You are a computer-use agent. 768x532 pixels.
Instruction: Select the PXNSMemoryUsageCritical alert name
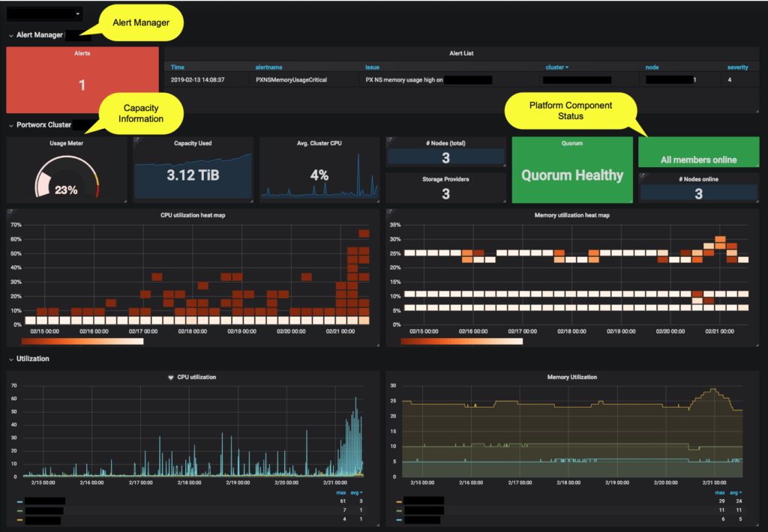click(x=291, y=79)
